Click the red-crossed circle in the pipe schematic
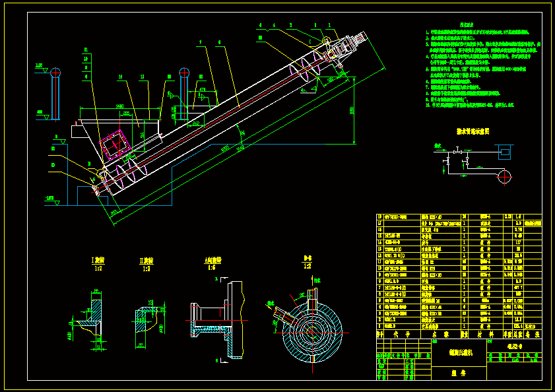 point(505,176)
